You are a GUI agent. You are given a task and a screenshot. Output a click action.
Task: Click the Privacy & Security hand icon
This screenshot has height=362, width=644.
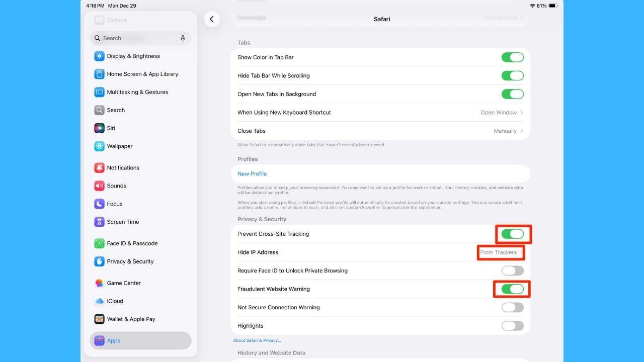pyautogui.click(x=99, y=261)
